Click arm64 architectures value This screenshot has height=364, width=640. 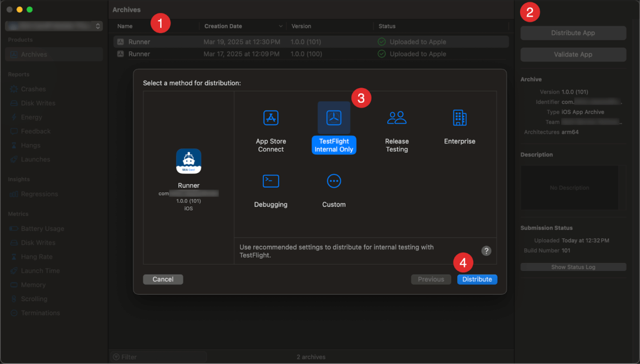[x=570, y=132]
